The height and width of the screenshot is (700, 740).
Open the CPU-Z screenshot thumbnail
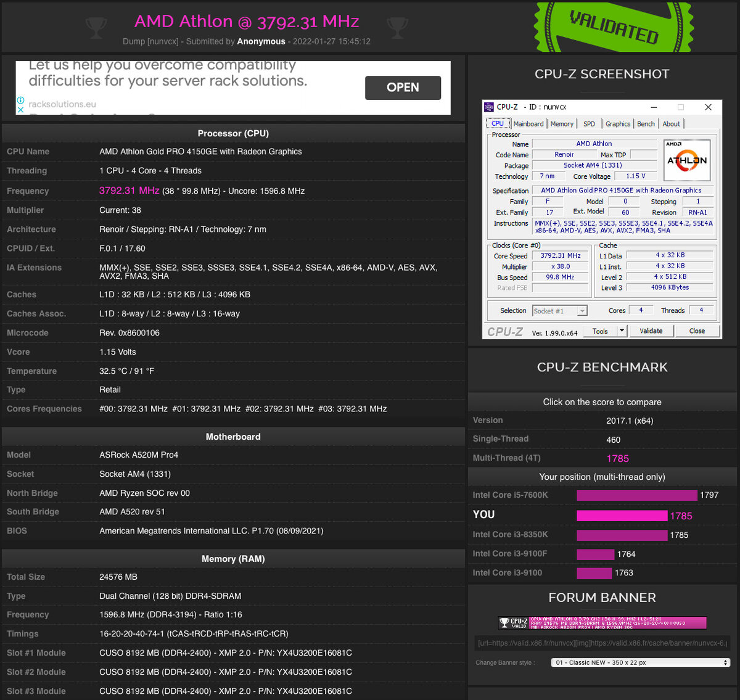[x=602, y=219]
